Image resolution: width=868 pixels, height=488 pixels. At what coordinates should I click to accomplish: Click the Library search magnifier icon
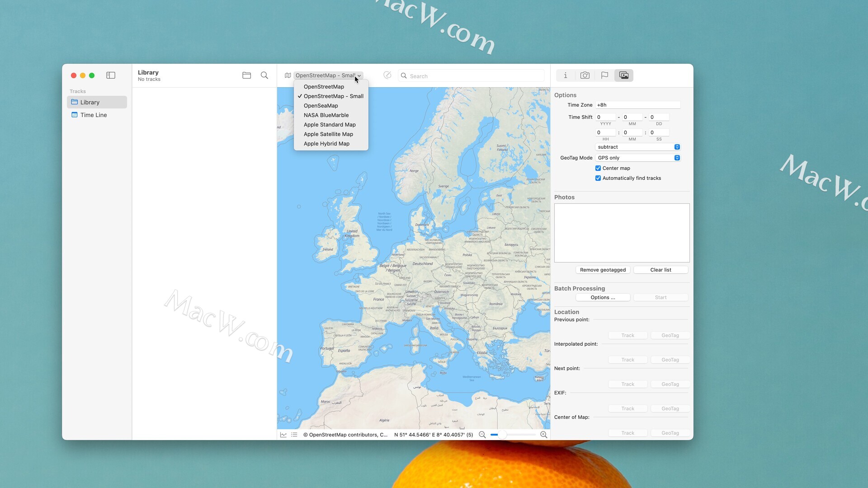(x=264, y=75)
